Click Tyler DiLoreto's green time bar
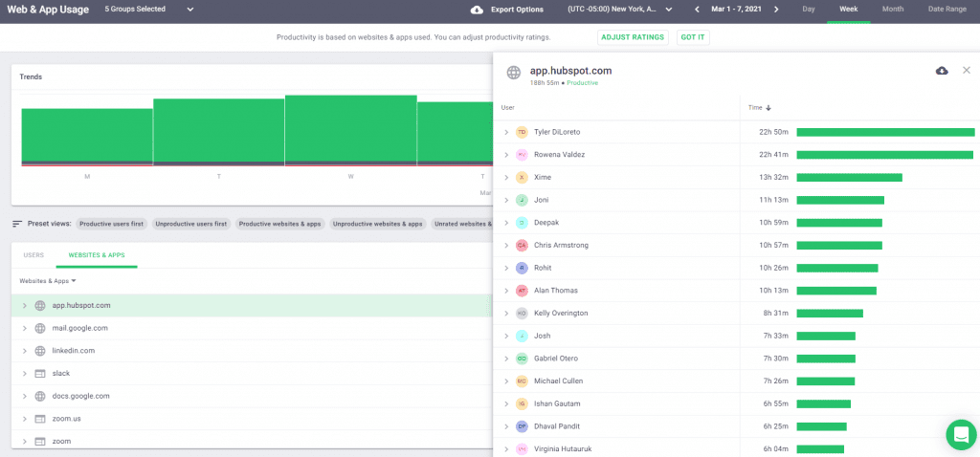This screenshot has height=457, width=980. [x=885, y=132]
